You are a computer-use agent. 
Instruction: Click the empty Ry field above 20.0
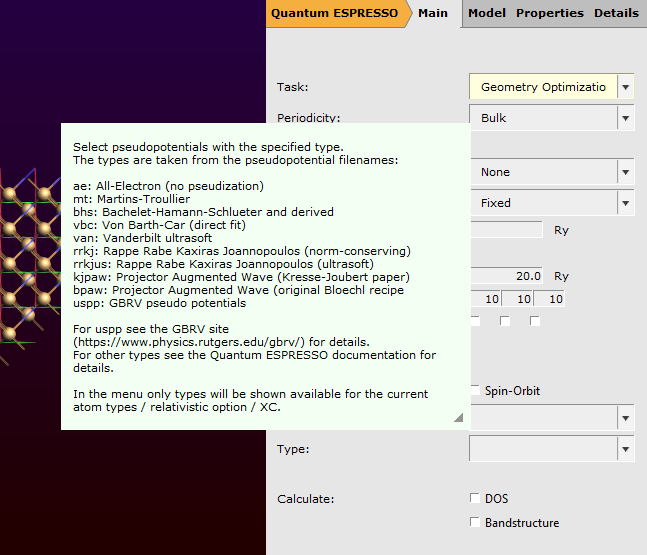coord(507,230)
